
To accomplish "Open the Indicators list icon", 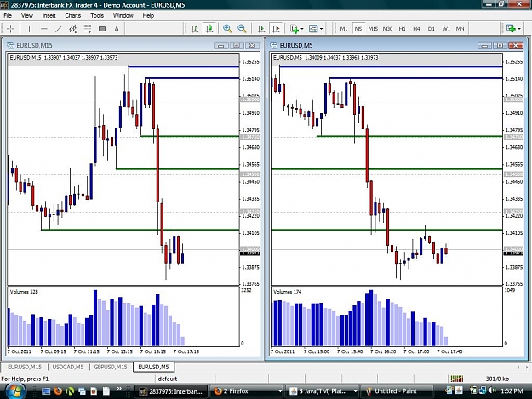I will (x=295, y=29).
